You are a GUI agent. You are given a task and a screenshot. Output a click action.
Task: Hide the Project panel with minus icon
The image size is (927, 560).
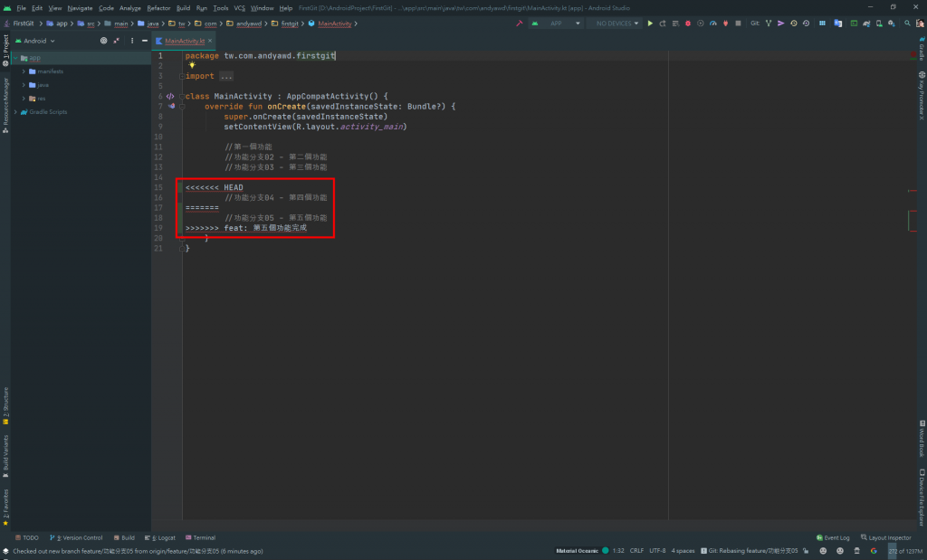click(x=144, y=41)
